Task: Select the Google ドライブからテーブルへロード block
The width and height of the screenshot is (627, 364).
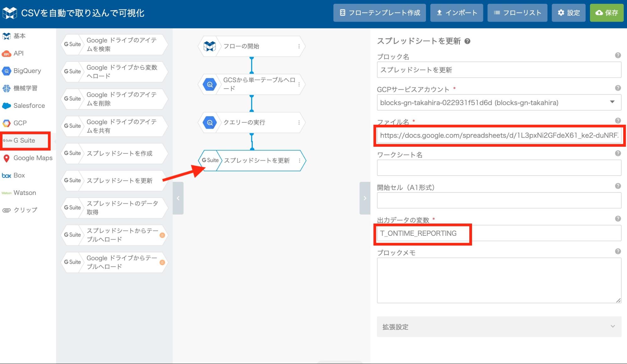Action: click(114, 262)
